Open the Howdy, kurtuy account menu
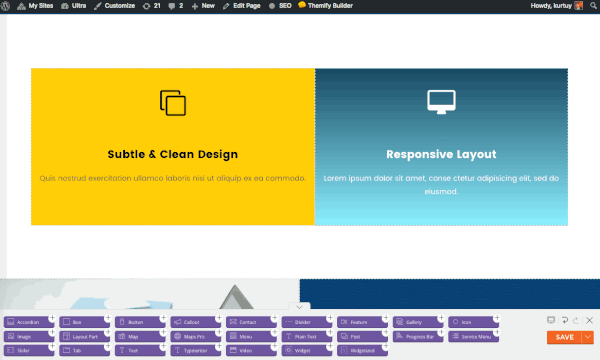 (557, 6)
